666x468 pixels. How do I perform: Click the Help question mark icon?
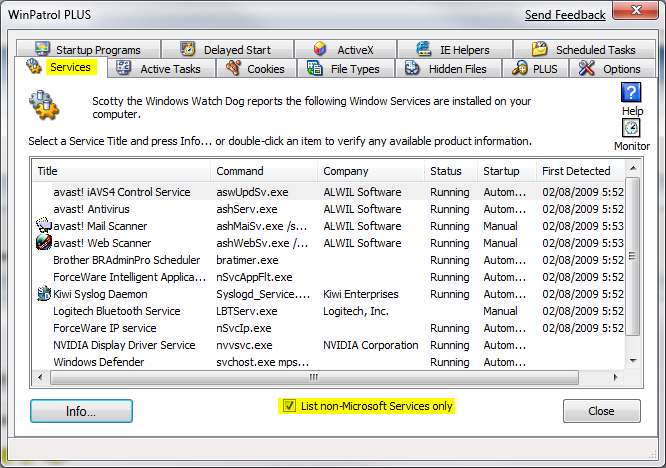click(x=631, y=93)
